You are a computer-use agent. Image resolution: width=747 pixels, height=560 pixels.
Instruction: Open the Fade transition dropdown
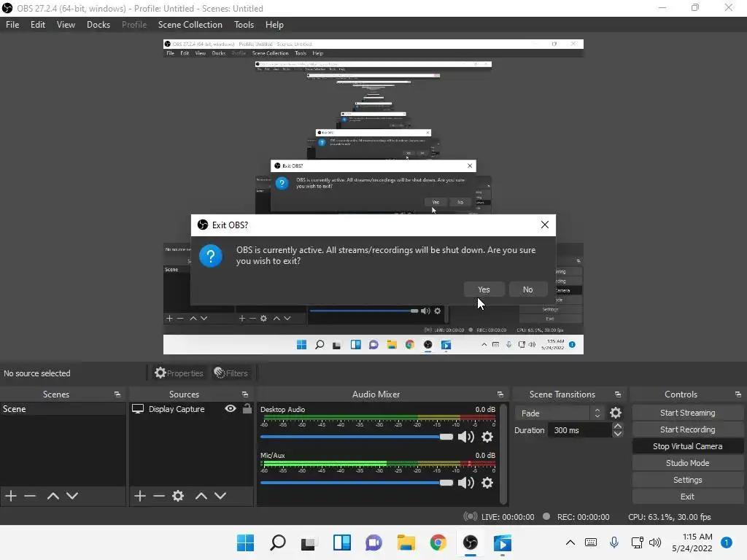(x=559, y=413)
